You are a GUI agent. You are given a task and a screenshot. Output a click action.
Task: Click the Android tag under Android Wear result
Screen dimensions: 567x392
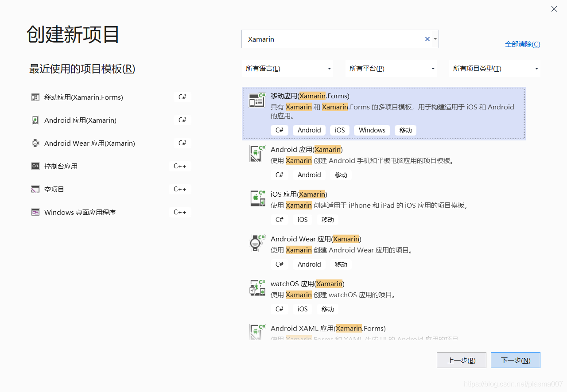coord(309,264)
